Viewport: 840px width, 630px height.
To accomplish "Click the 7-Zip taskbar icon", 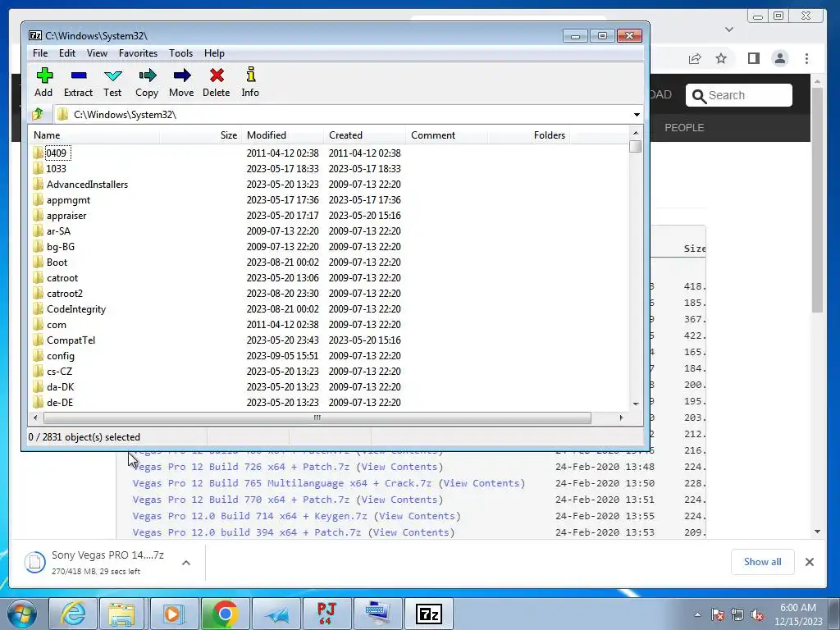I will [428, 614].
